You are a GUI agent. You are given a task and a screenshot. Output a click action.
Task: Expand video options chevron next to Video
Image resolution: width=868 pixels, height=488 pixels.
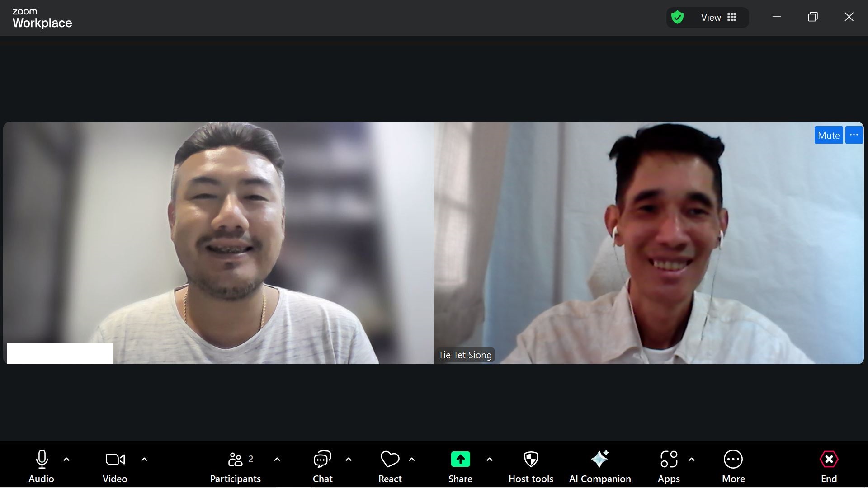144,460
